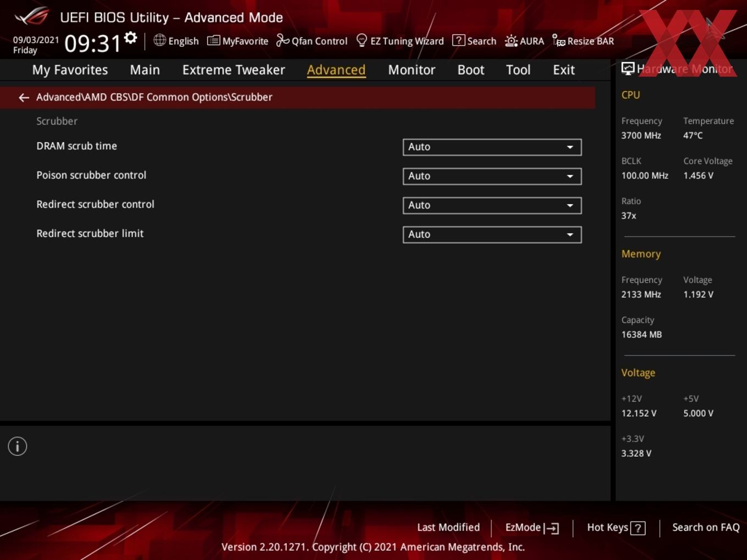The width and height of the screenshot is (747, 560).
Task: Open MyFavorite list icon
Action: (213, 41)
